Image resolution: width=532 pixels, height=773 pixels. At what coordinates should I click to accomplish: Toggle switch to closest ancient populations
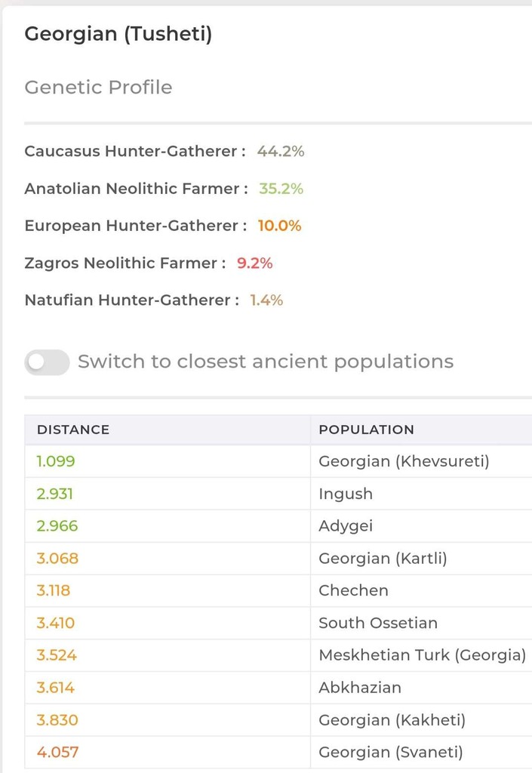(47, 362)
